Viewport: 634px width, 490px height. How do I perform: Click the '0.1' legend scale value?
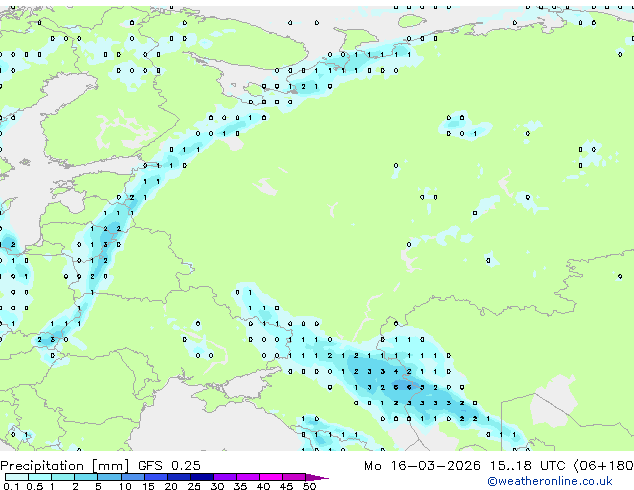tap(11, 486)
